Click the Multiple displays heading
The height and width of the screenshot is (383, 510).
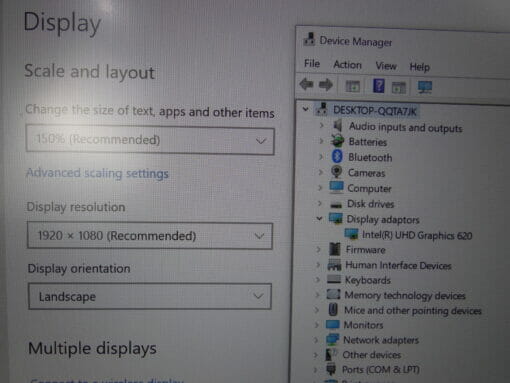pyautogui.click(x=92, y=349)
